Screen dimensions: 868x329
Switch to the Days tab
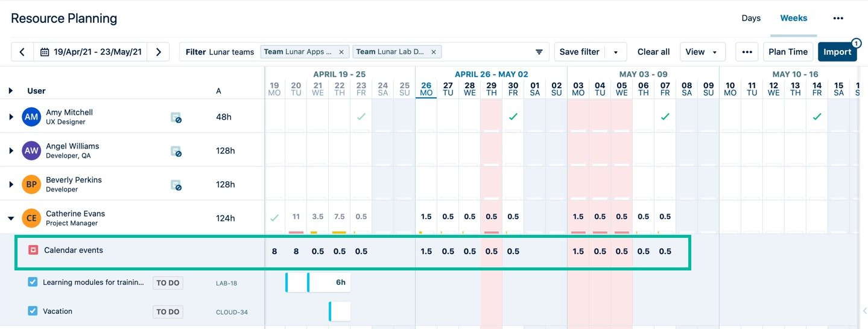(751, 18)
